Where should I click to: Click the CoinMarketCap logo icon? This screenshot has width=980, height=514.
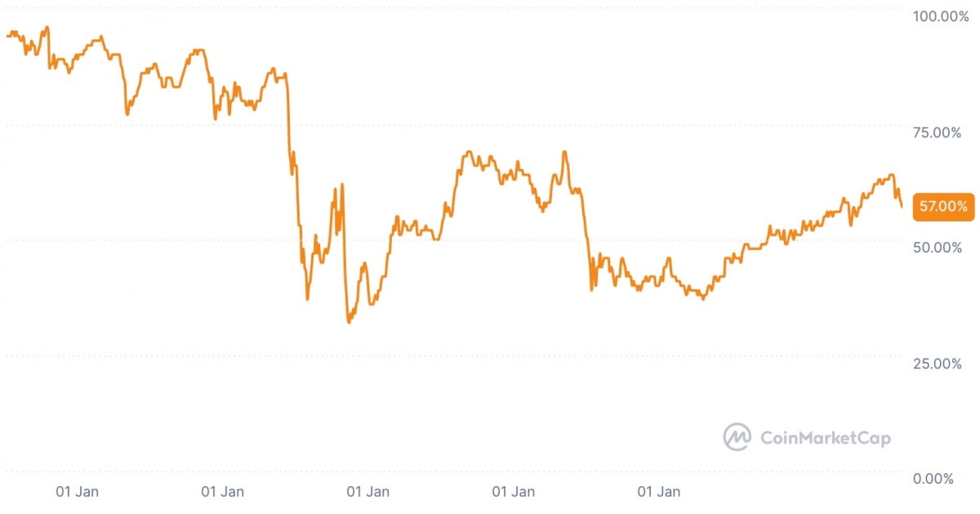tap(737, 437)
